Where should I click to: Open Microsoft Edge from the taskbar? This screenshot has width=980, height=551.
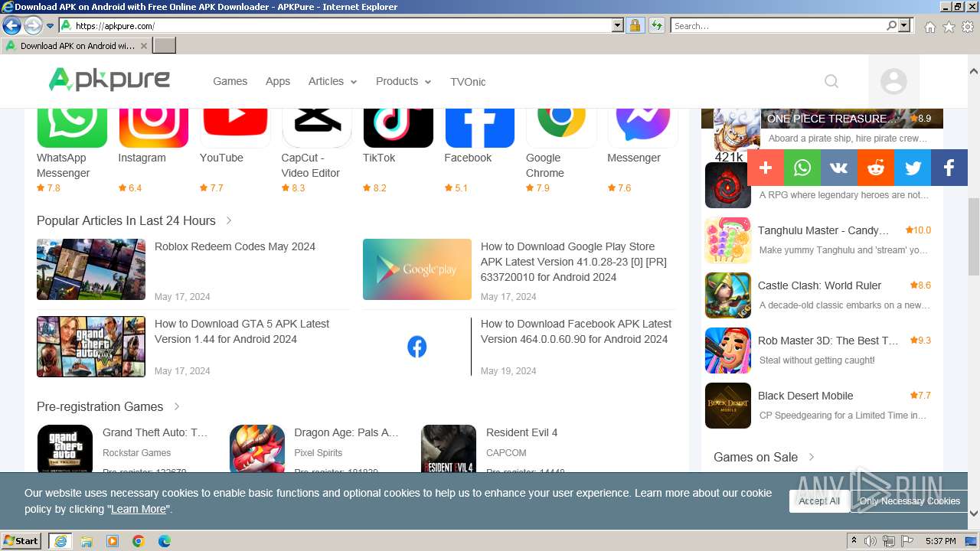coord(164,541)
